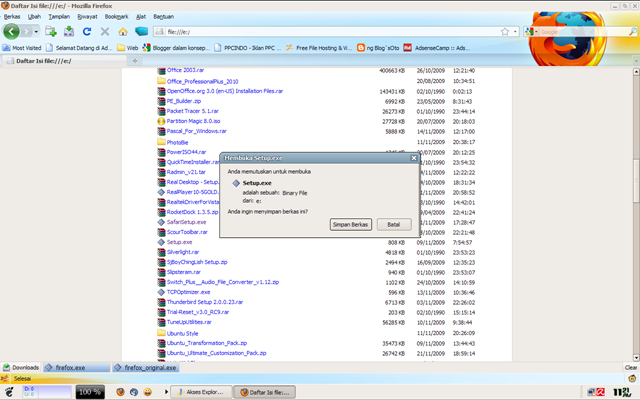This screenshot has height=400, width=640.
Task: Open the address bar history dropdown
Action: tap(515, 32)
